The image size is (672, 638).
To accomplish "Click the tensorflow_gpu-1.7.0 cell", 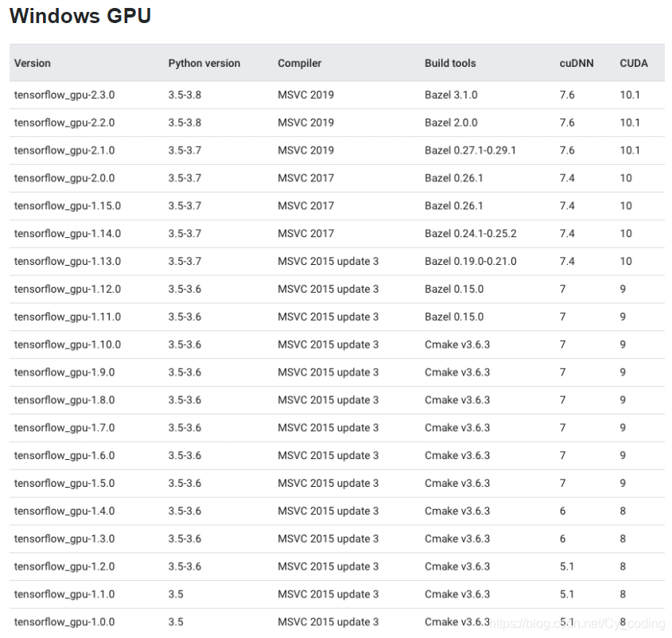I will (64, 428).
